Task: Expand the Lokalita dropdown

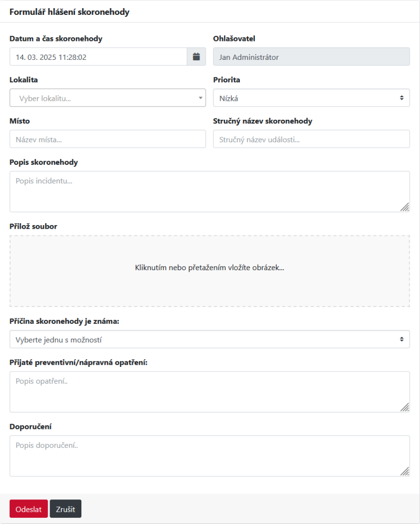Action: (x=107, y=98)
